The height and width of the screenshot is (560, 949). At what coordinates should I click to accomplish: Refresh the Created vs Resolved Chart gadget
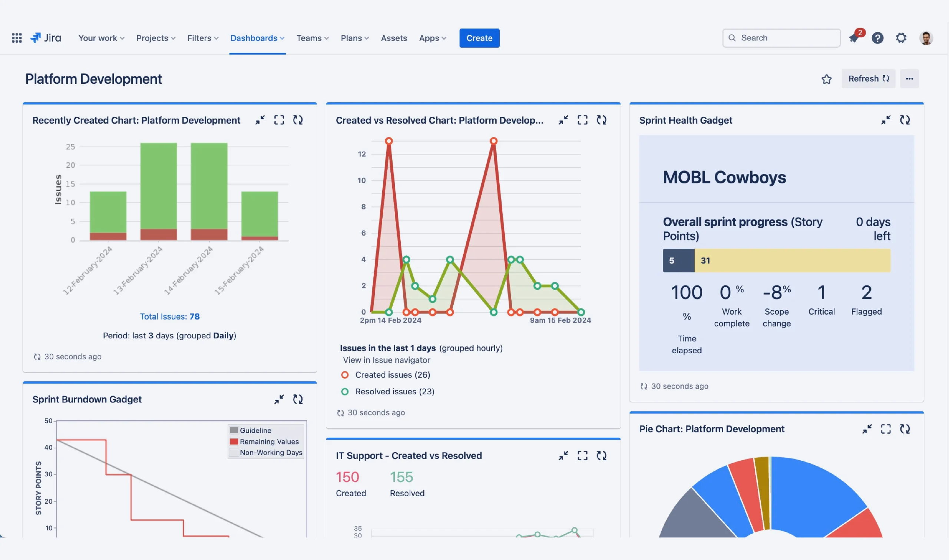(602, 120)
